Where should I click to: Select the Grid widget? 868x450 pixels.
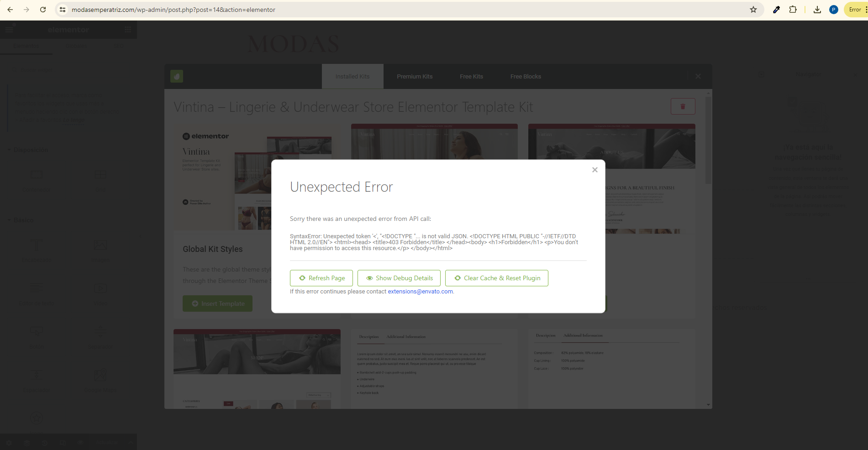click(x=100, y=181)
